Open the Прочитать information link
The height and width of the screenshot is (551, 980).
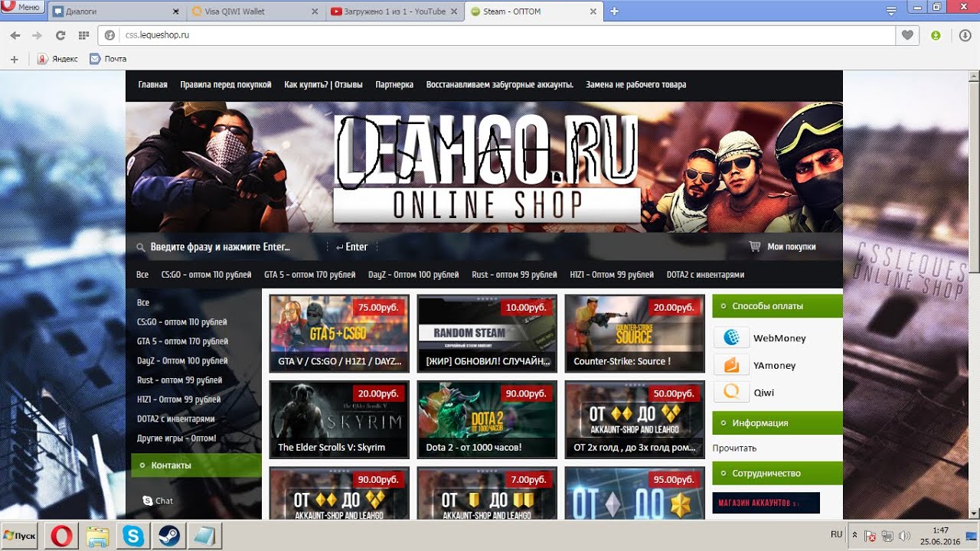pos(734,448)
